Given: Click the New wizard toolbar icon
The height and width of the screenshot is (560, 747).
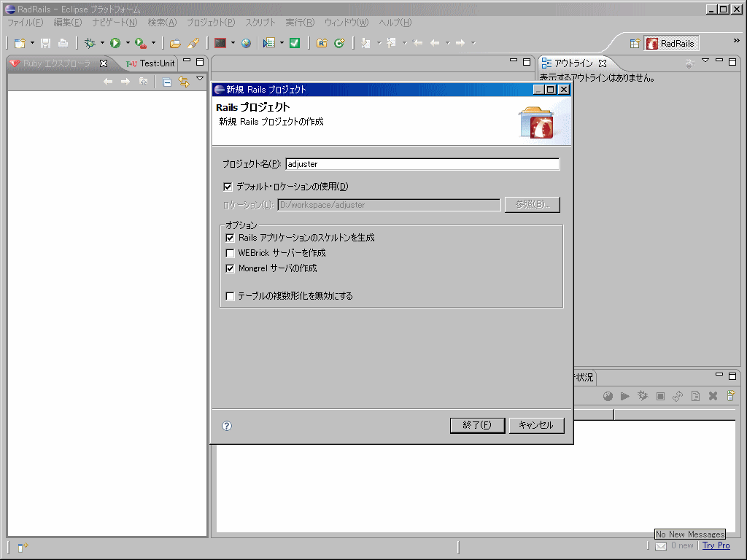Looking at the screenshot, I should point(20,43).
